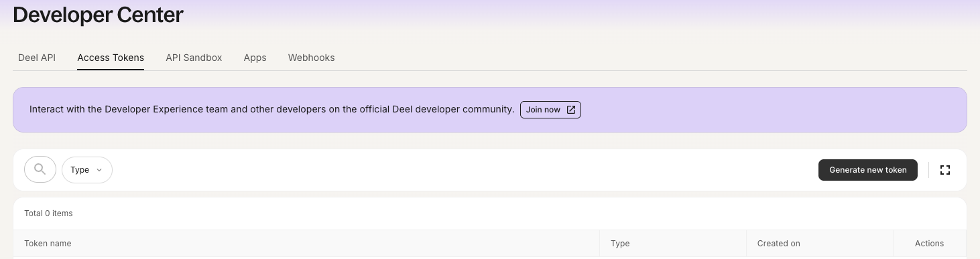980x259 pixels.
Task: Switch to the Deel API tab
Action: tap(37, 58)
